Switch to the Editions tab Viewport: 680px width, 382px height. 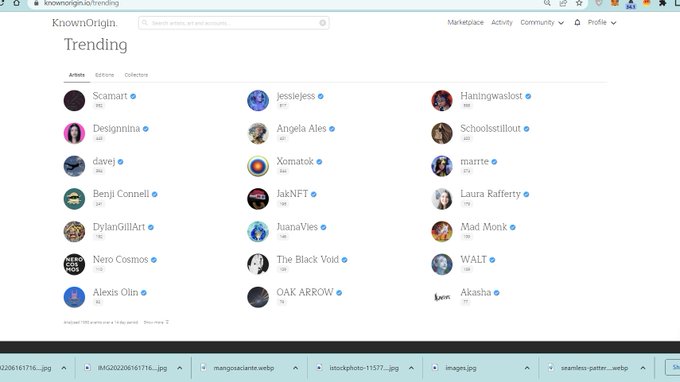tap(105, 75)
